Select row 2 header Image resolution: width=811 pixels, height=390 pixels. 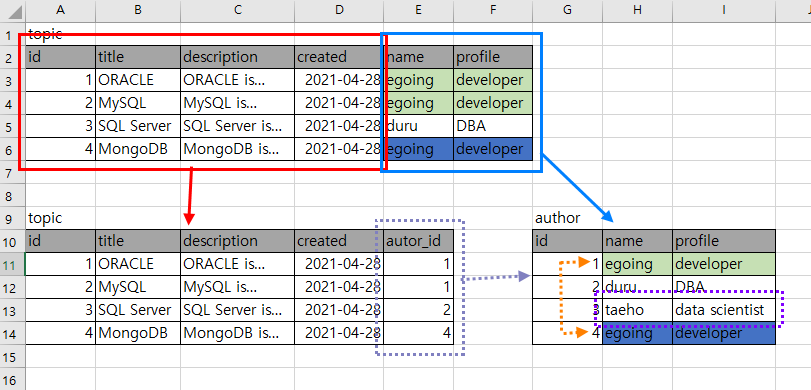12,57
